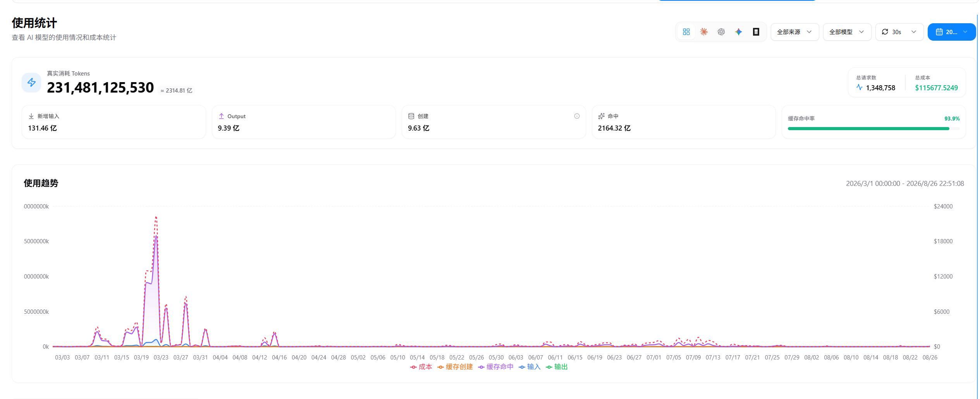This screenshot has width=980, height=399.
Task: Click the 93.9% cache hit rate value
Action: click(x=952, y=119)
